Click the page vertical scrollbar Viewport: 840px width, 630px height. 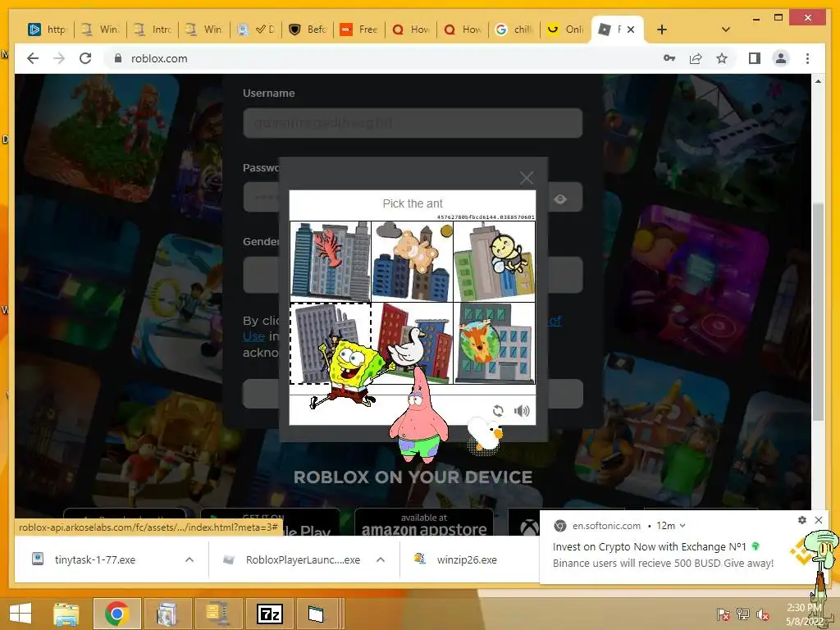click(x=818, y=311)
